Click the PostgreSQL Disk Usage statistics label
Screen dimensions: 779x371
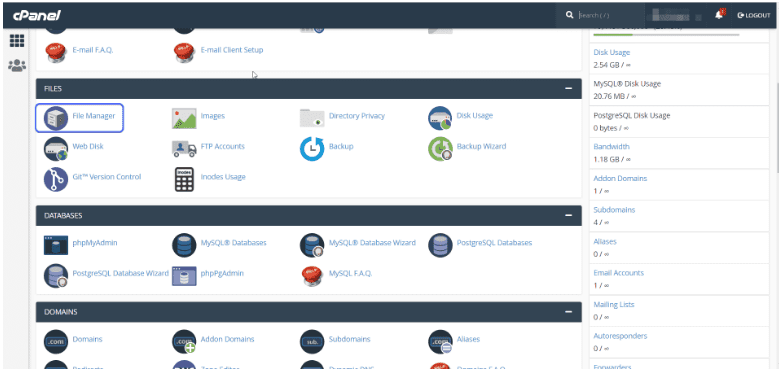(x=631, y=115)
